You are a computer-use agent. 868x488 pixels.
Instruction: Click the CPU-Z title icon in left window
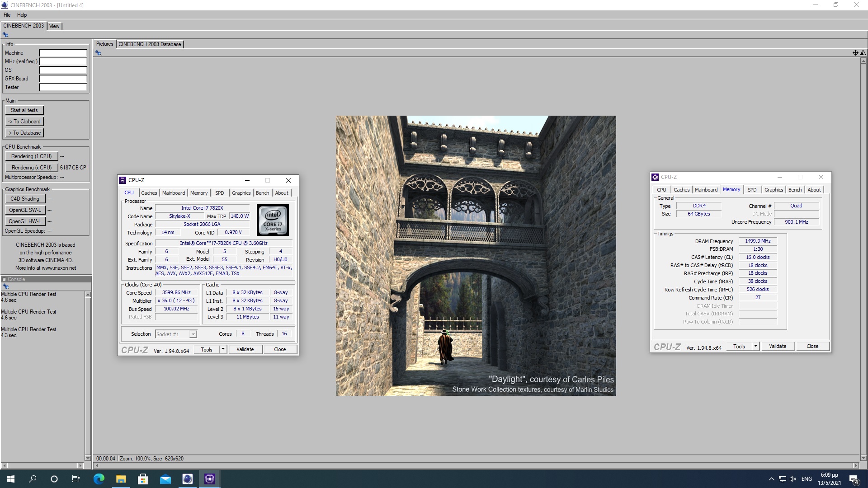123,180
